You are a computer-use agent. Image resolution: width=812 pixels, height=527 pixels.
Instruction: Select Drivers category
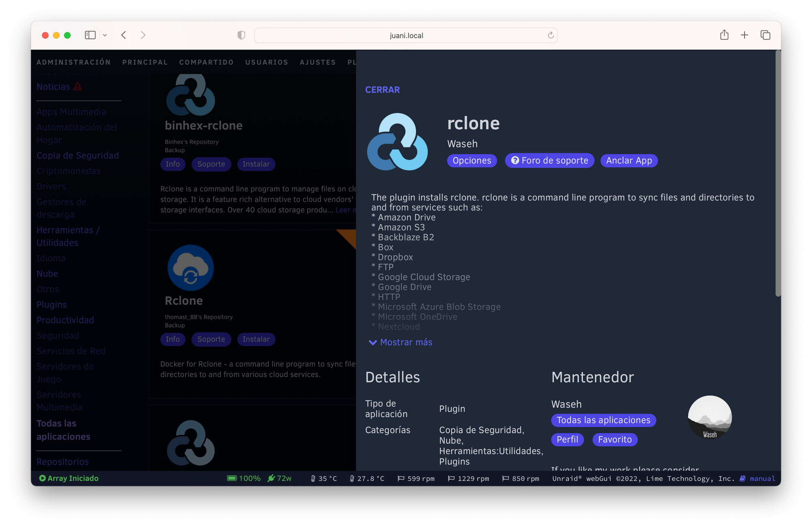point(51,186)
